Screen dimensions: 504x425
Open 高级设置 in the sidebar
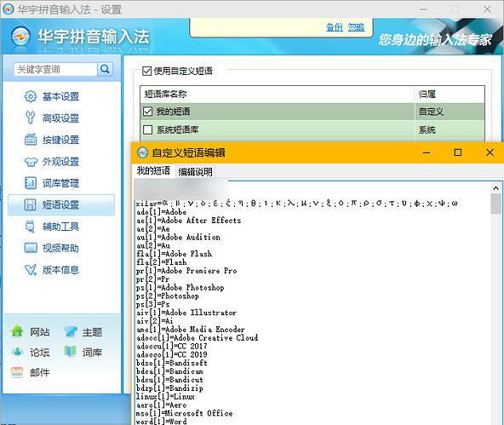click(x=60, y=118)
